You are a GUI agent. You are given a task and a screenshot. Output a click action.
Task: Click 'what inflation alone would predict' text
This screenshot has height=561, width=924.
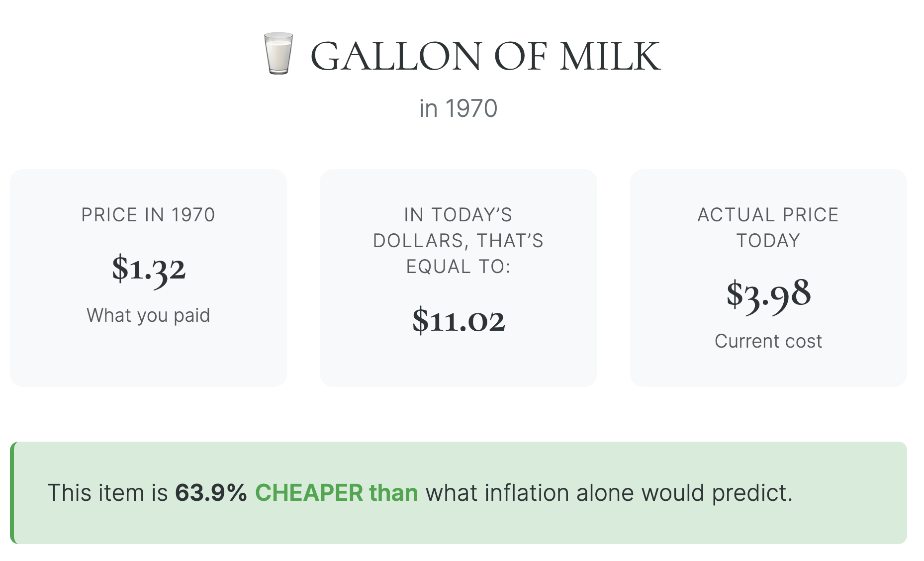pos(608,493)
